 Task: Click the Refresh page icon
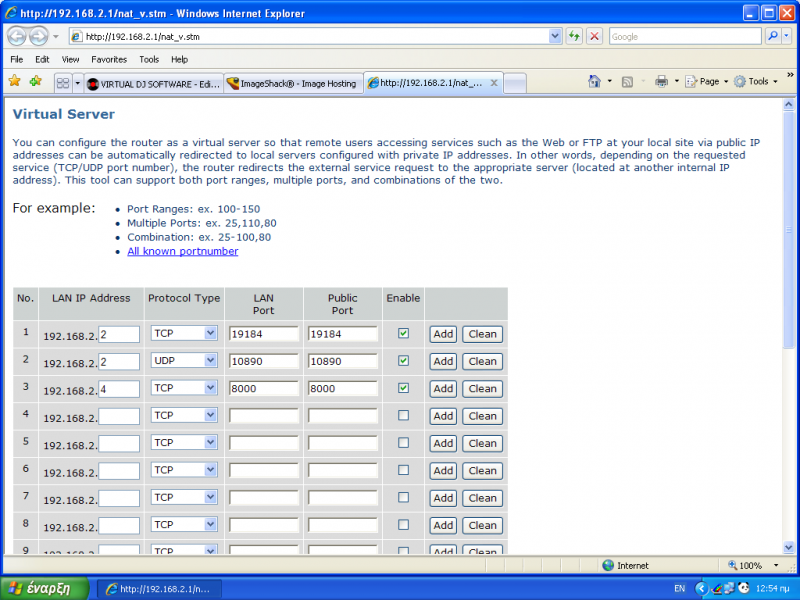click(x=575, y=36)
